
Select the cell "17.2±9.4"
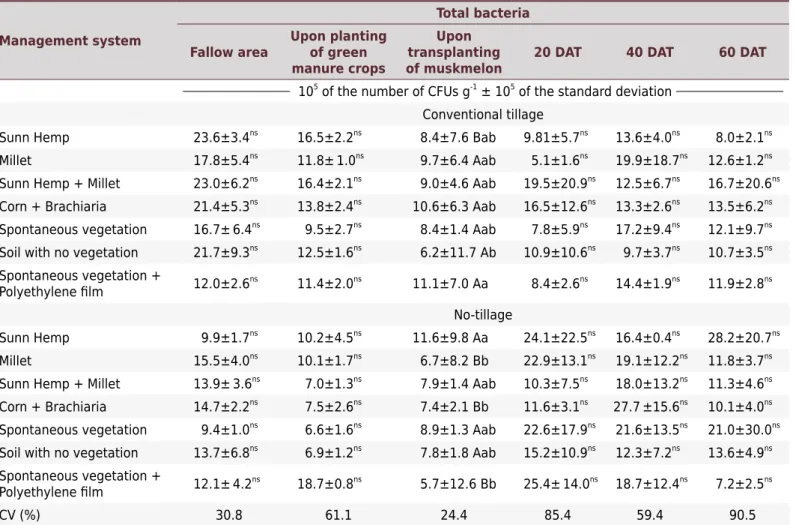(648, 229)
